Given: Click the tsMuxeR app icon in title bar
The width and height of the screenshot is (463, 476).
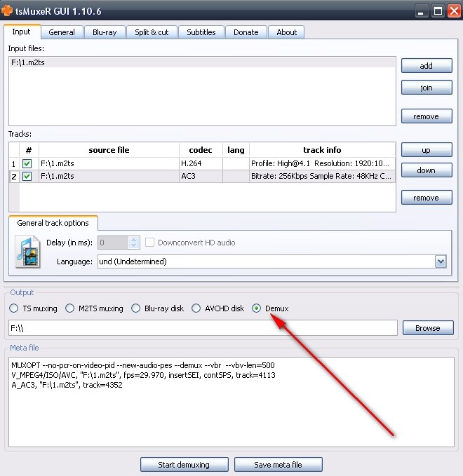Looking at the screenshot, I should [x=7, y=11].
